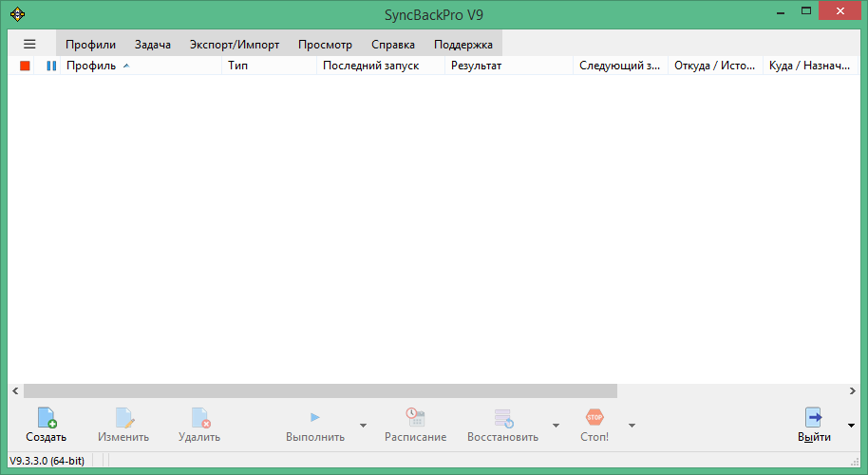This screenshot has width=868, height=475.
Task: Minimize the SyncBackPro window
Action: (781, 11)
